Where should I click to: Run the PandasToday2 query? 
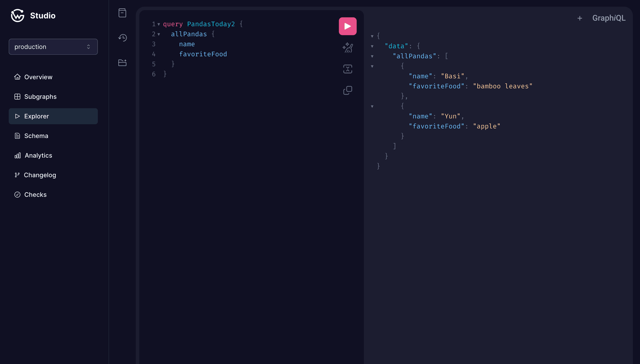(x=347, y=26)
